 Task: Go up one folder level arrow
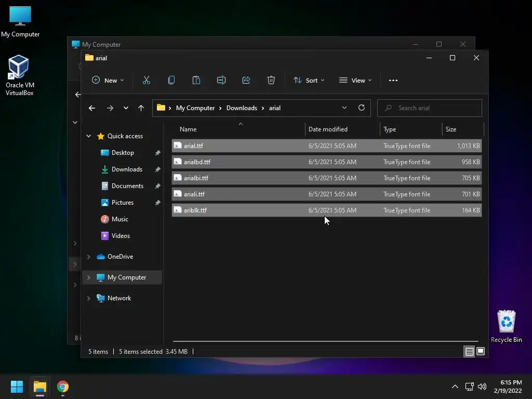coord(141,108)
